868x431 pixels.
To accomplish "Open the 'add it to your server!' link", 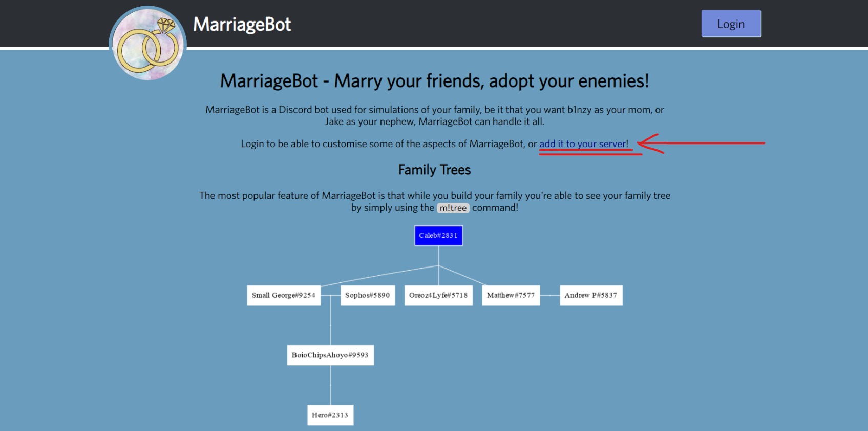I will pyautogui.click(x=583, y=144).
